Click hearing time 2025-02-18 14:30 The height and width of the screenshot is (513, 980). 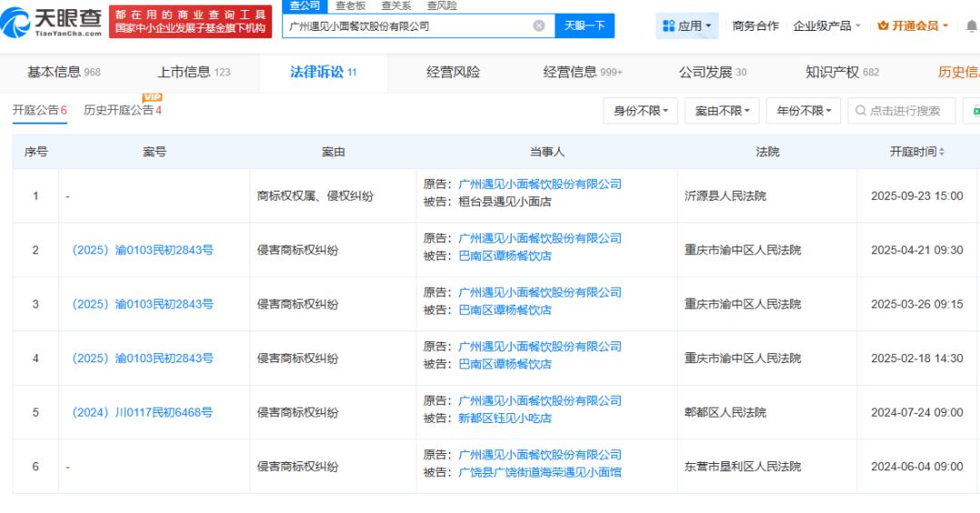[x=916, y=359]
